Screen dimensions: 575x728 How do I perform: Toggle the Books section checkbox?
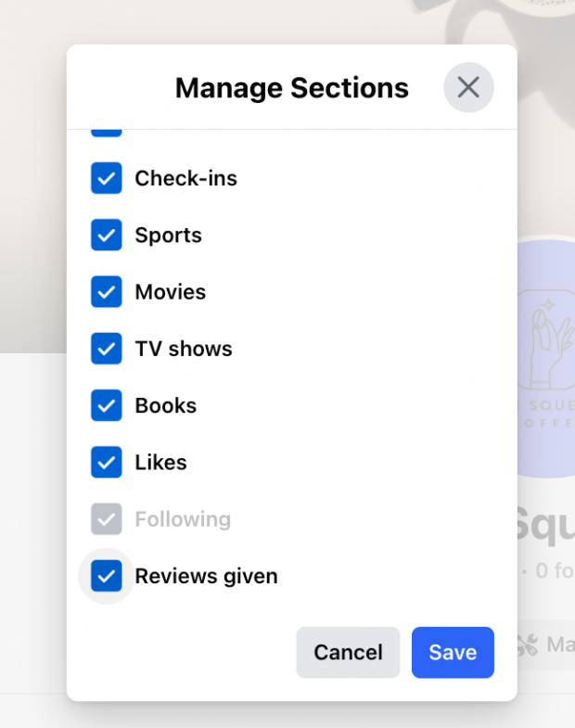tap(107, 405)
